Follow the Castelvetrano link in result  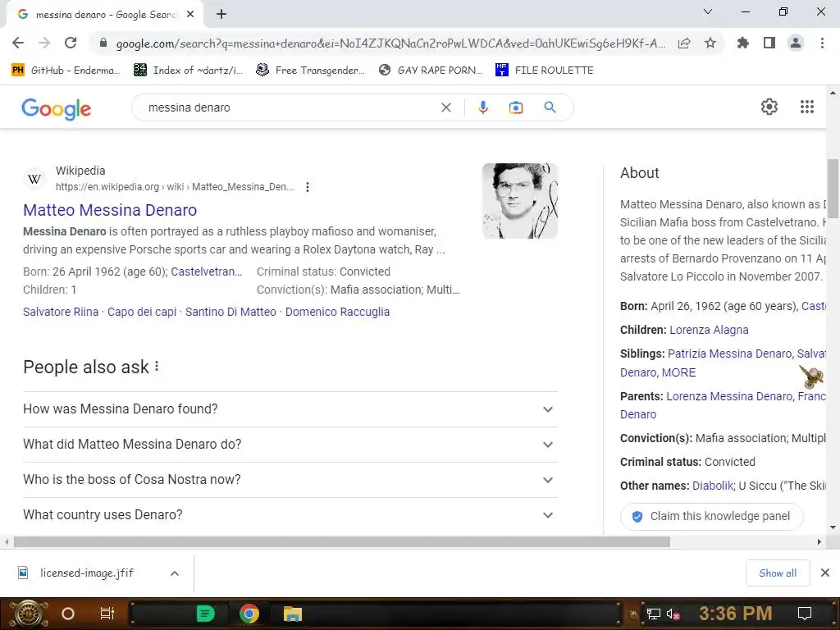(x=206, y=272)
